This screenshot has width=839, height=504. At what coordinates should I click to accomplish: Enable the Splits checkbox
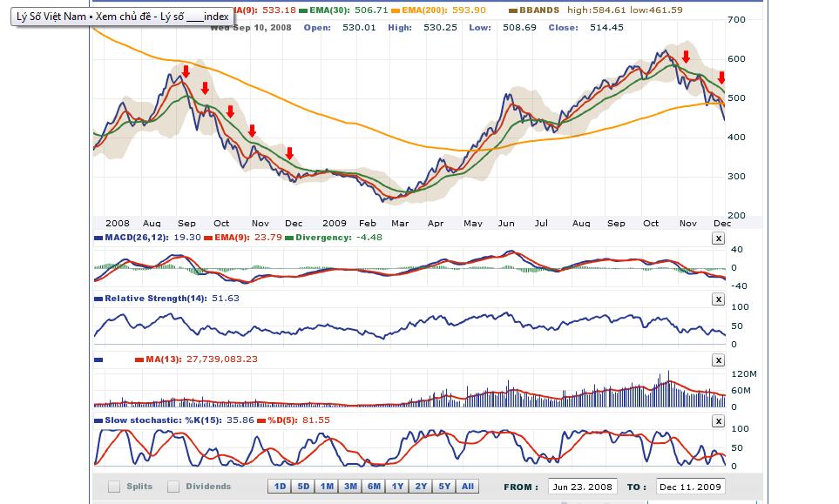[x=114, y=487]
